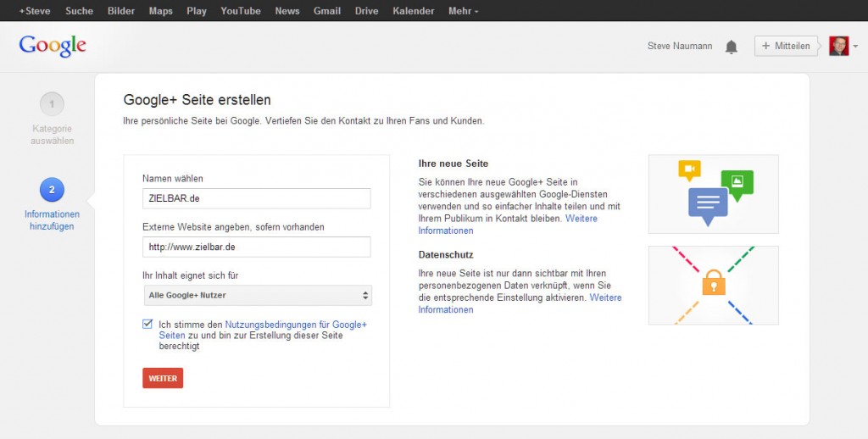Click the 'Externe Website angeben, sofern vorhanden' label

(234, 227)
